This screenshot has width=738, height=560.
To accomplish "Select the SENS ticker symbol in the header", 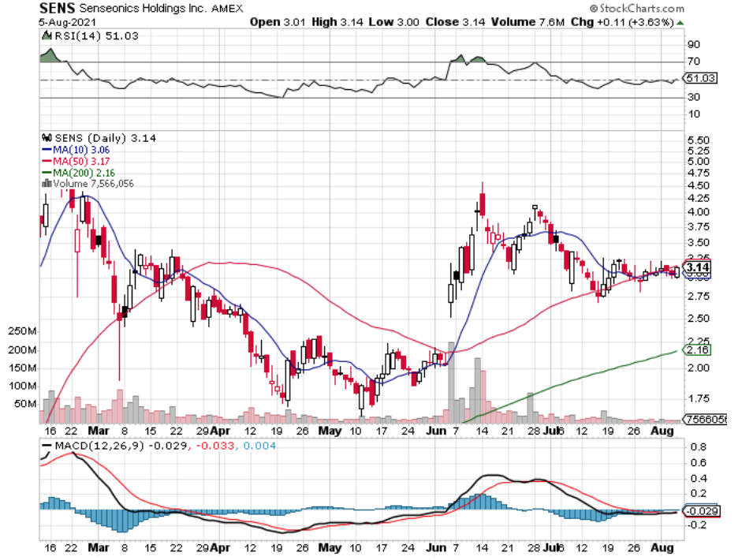I will (x=57, y=8).
